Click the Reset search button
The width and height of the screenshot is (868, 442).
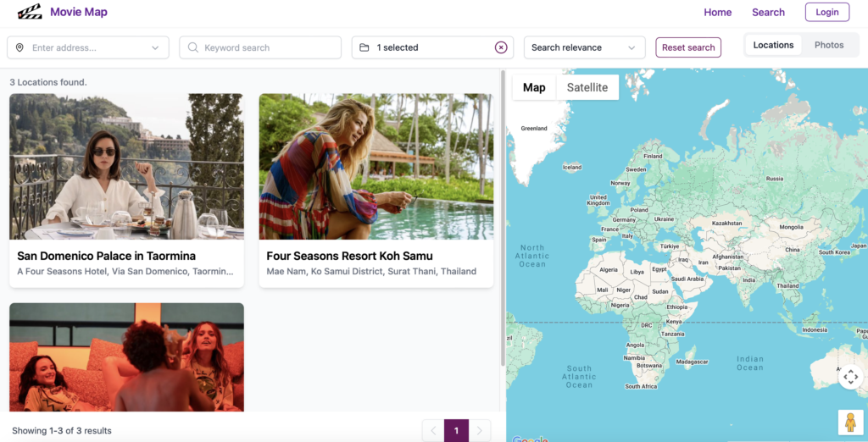coord(688,47)
